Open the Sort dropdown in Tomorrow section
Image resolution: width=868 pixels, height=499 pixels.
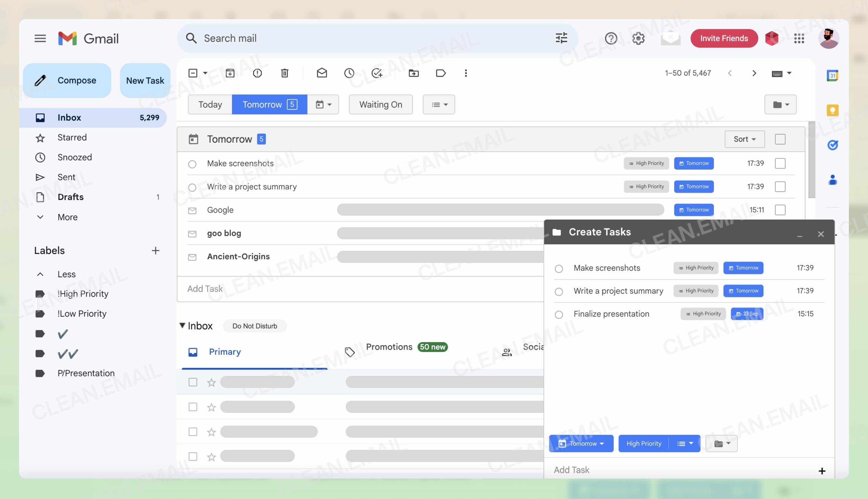(x=744, y=139)
